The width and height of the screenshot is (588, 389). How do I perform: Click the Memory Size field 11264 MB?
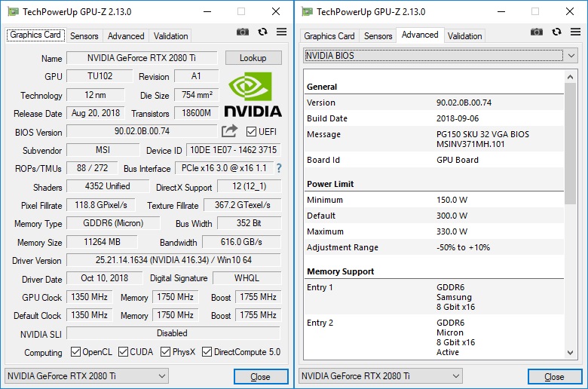pyautogui.click(x=102, y=242)
